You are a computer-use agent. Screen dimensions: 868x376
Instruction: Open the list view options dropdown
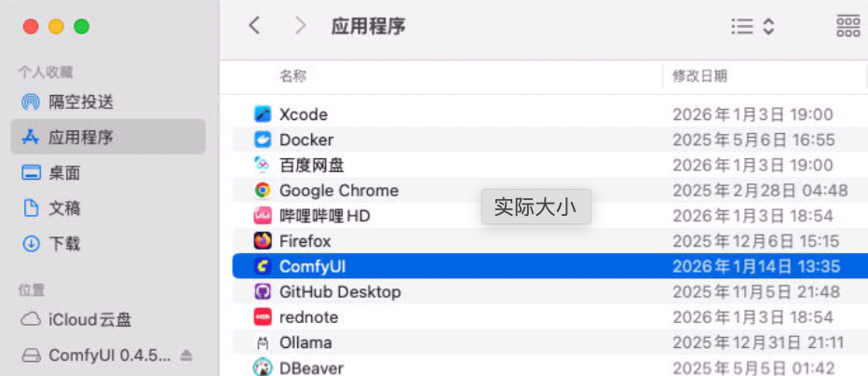point(753,26)
